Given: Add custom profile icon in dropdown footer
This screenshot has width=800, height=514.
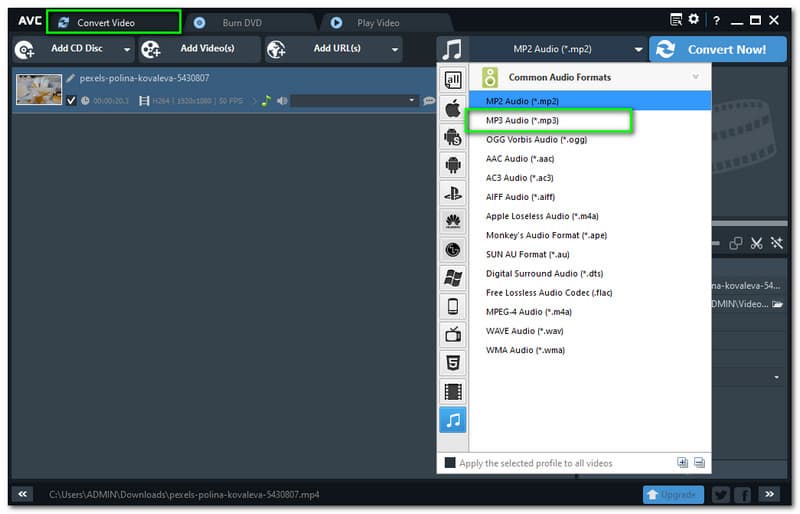Looking at the screenshot, I should [682, 462].
